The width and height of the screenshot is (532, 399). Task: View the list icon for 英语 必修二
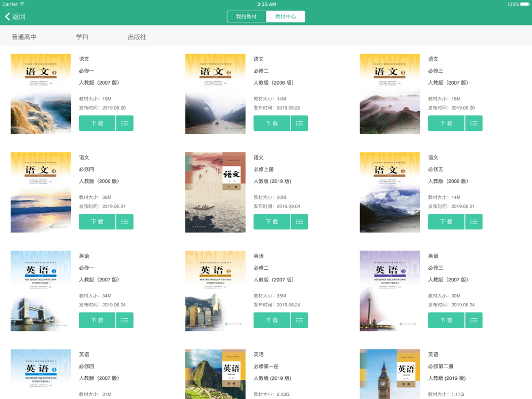pyautogui.click(x=299, y=320)
